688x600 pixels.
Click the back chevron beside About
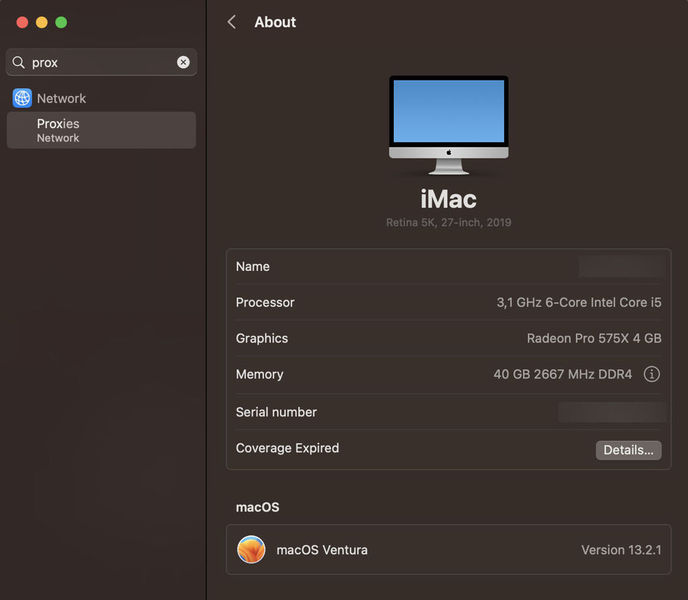click(232, 22)
